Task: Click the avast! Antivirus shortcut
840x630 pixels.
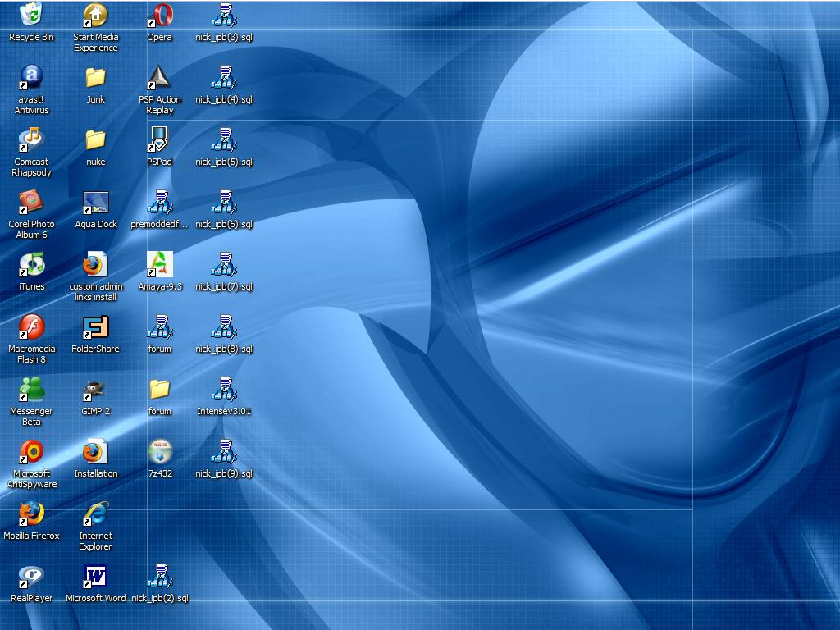Action: [x=31, y=77]
